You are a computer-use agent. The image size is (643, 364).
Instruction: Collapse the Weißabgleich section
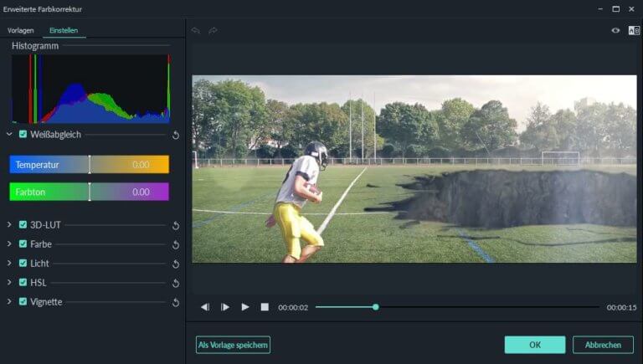tap(9, 134)
